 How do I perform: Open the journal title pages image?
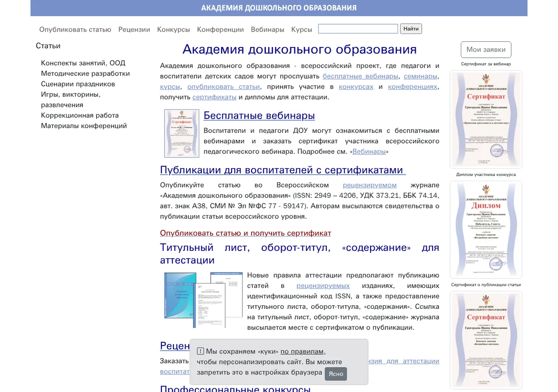click(x=203, y=300)
